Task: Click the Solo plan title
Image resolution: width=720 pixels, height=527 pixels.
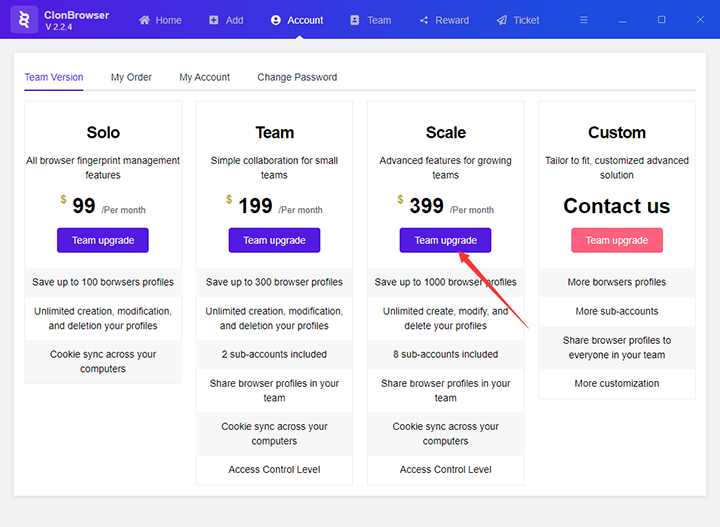Action: (103, 132)
